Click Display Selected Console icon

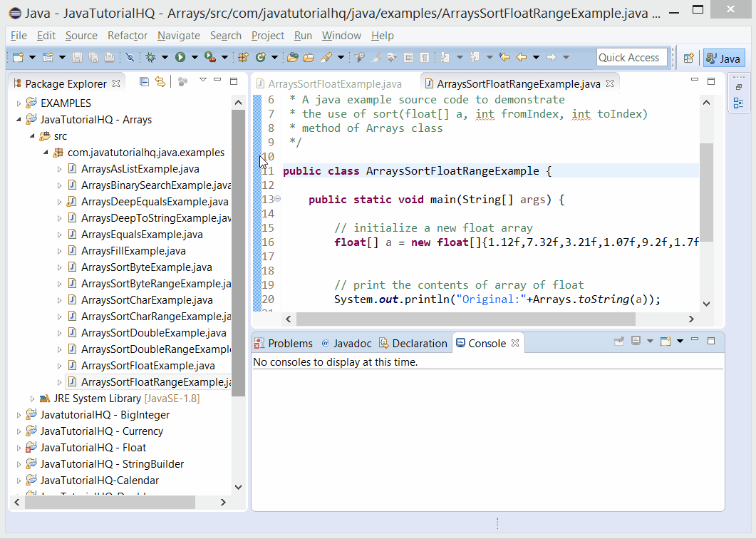636,342
